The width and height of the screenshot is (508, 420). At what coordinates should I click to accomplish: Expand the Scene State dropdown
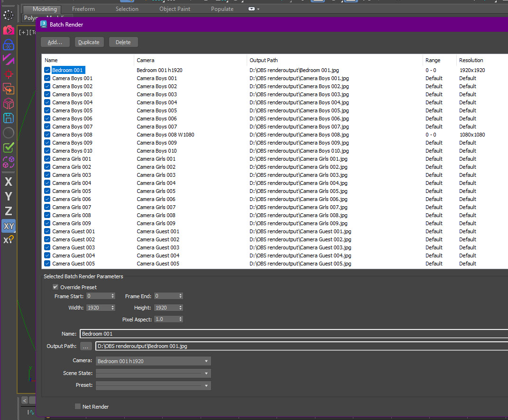pos(153,374)
